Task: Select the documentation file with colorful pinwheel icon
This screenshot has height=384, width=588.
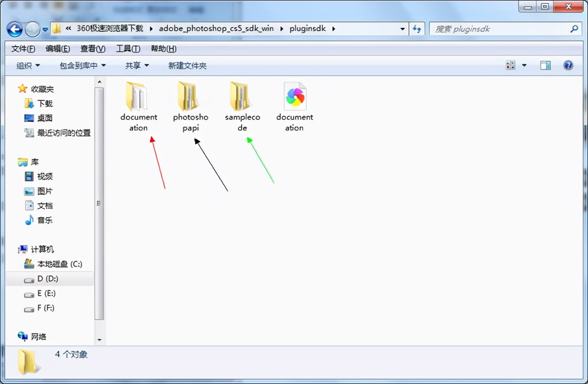Action: 294,107
